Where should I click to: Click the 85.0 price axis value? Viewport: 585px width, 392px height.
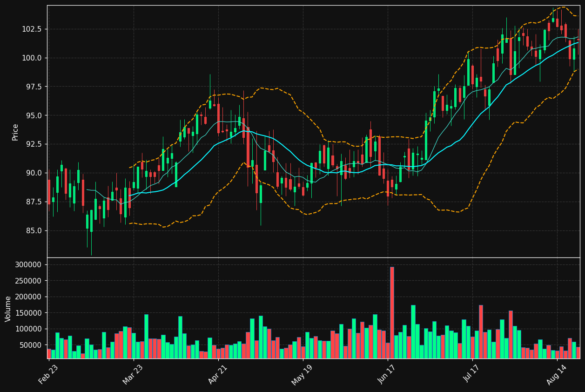point(34,231)
